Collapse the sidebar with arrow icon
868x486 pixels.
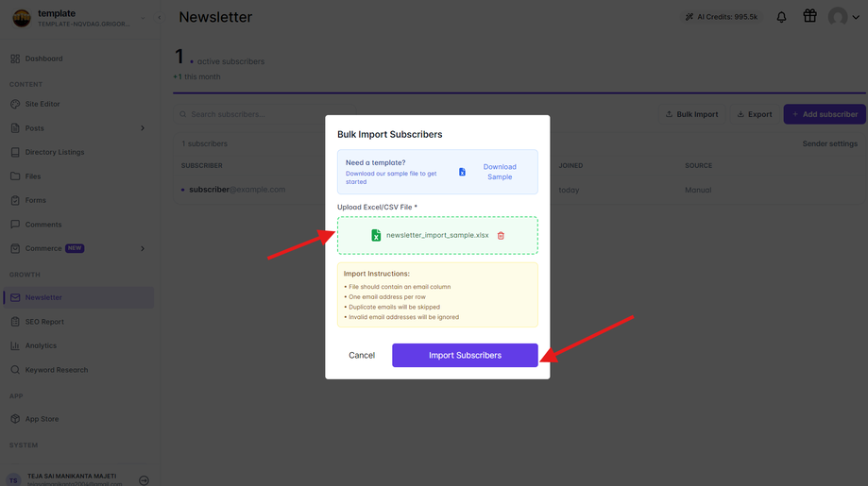(160, 18)
